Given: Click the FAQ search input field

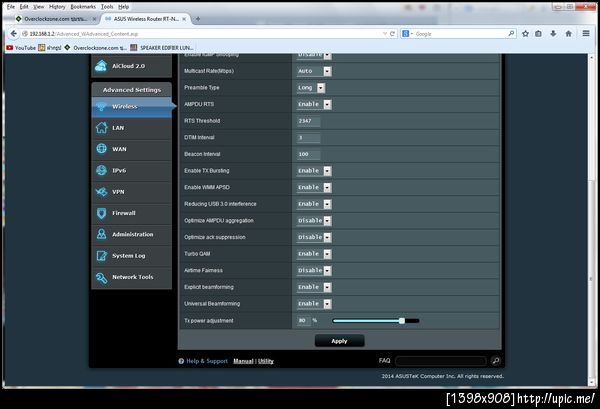Looking at the screenshot, I should tap(441, 361).
